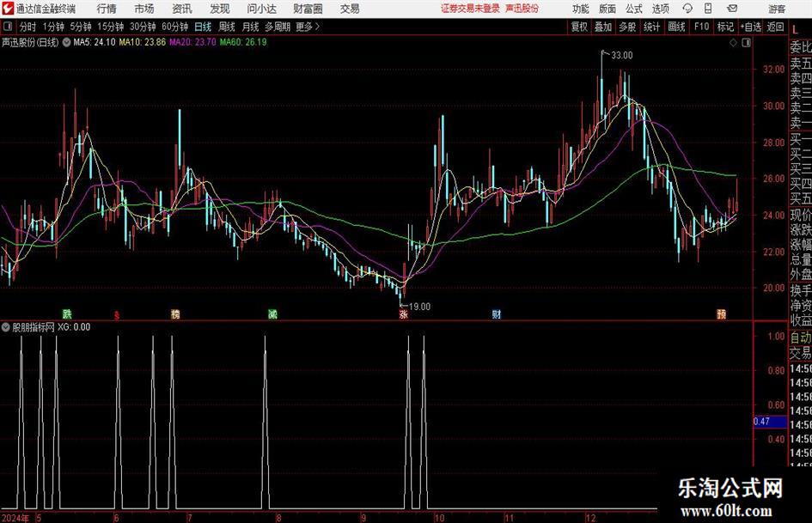The width and height of the screenshot is (812, 523).
Task: Open the 问小达 menu
Action: point(261,9)
